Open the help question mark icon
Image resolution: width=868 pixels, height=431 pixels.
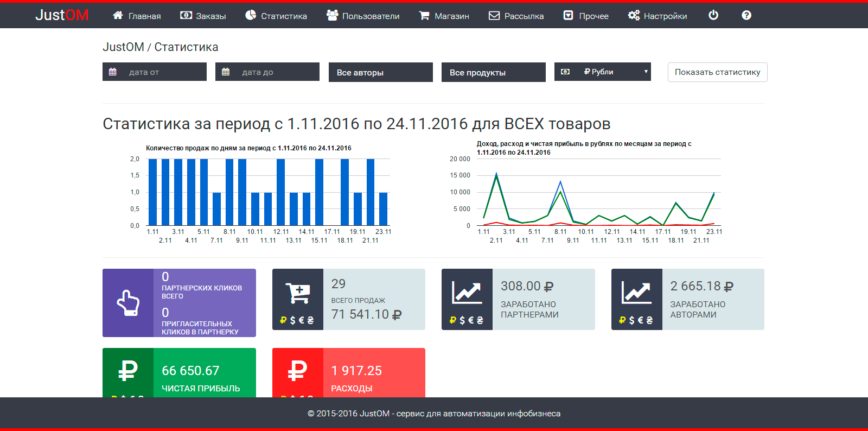coord(746,15)
